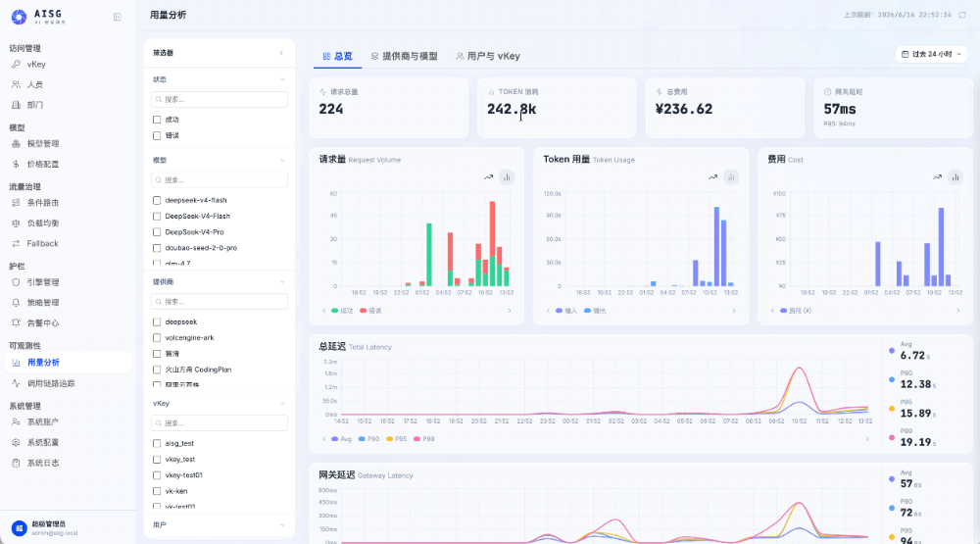Click the pulse icon for 调用链路追踪
Viewport: 980px width, 544px height.
pyautogui.click(x=16, y=383)
